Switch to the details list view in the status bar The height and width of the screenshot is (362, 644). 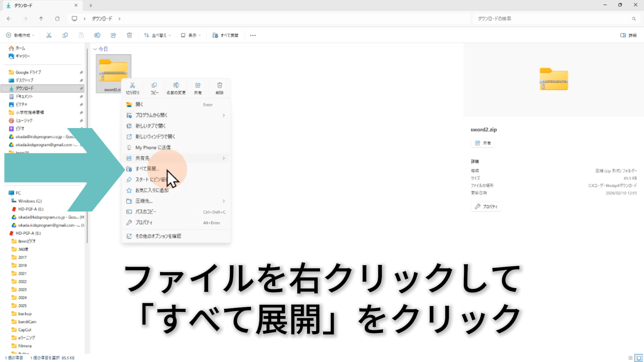click(630, 358)
